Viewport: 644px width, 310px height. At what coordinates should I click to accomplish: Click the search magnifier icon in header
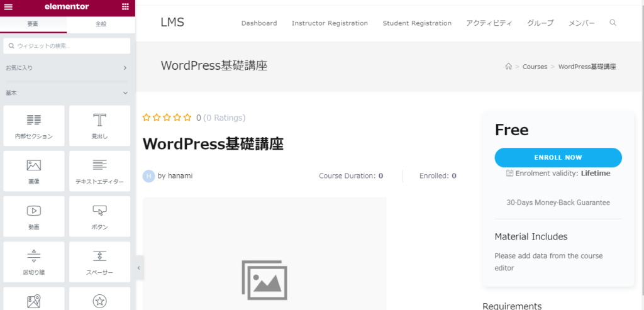(613, 23)
